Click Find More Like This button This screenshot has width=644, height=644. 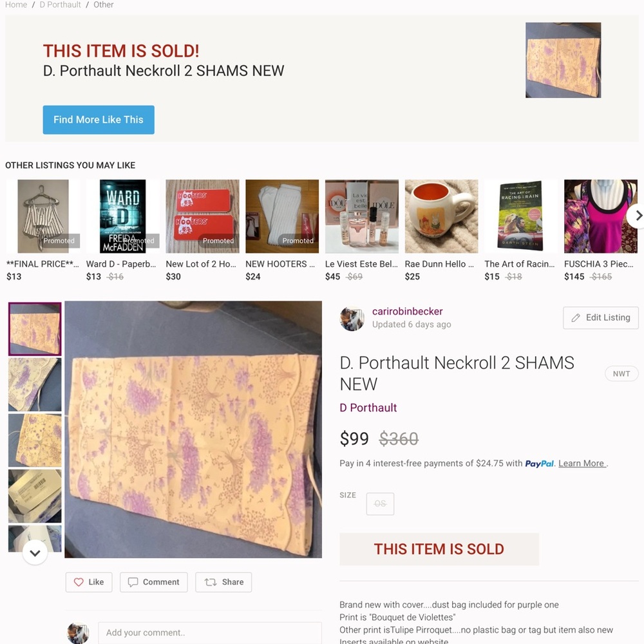coord(99,120)
